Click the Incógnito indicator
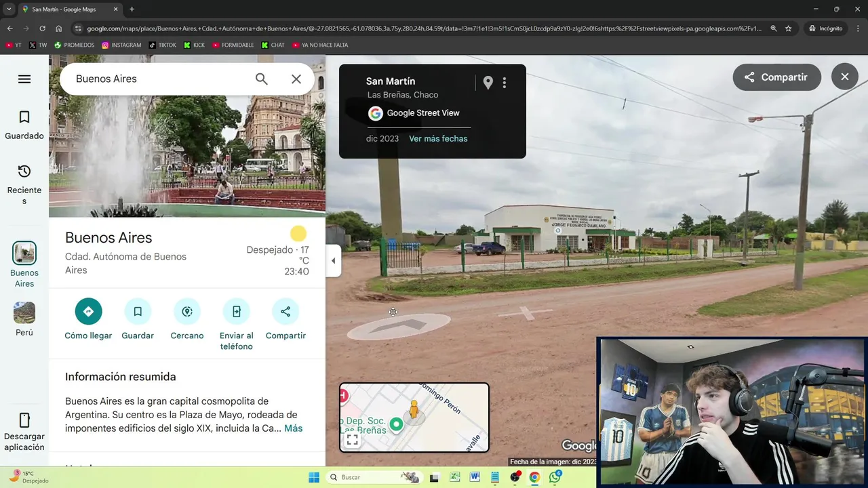Image resolution: width=868 pixels, height=488 pixels. click(825, 28)
